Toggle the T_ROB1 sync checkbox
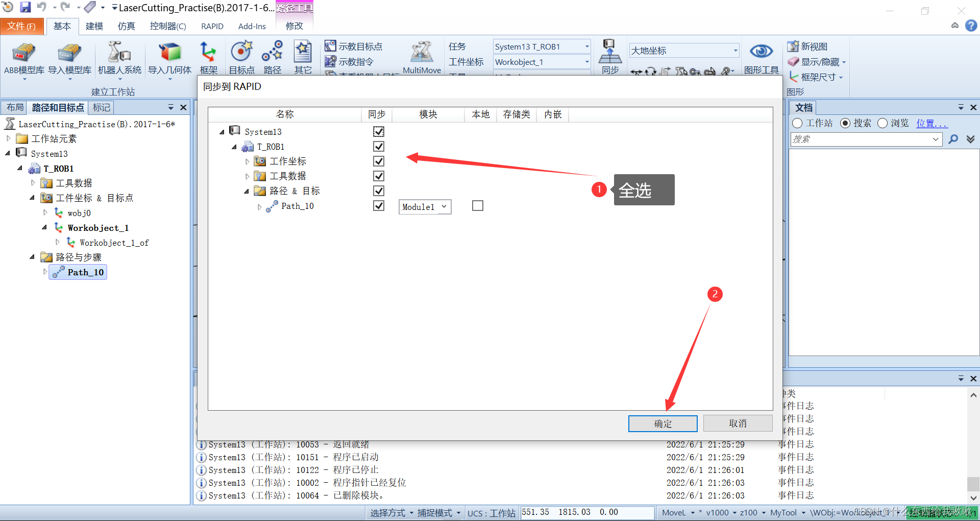 tap(379, 146)
